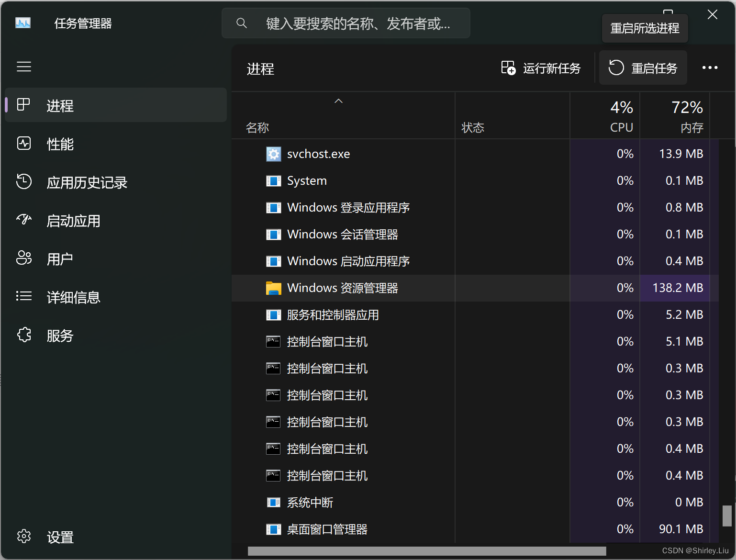This screenshot has width=736, height=560.
Task: Select Windows 登录应用程序 row
Action: (475, 207)
